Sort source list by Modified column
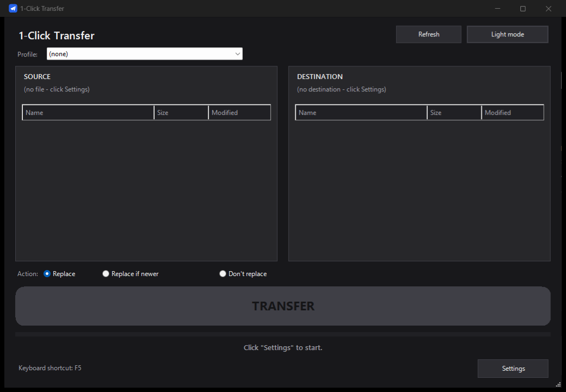This screenshot has width=566, height=392. pyautogui.click(x=239, y=113)
